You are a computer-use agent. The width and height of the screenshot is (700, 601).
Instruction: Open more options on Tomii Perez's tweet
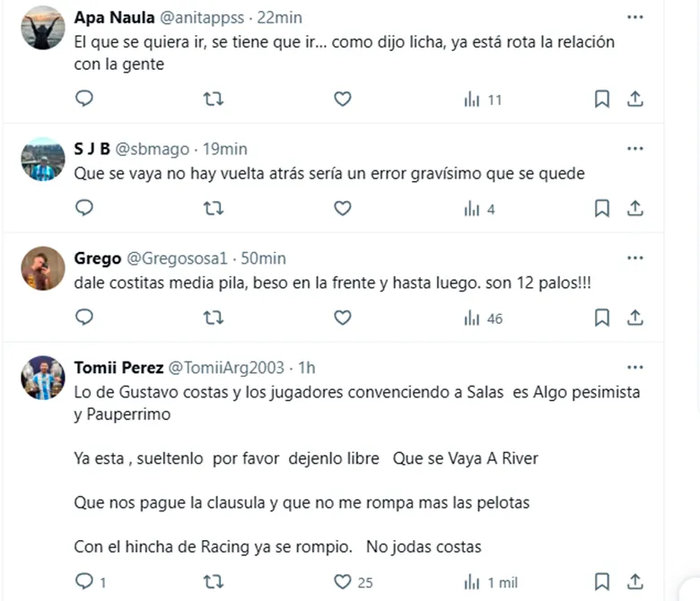pos(634,368)
